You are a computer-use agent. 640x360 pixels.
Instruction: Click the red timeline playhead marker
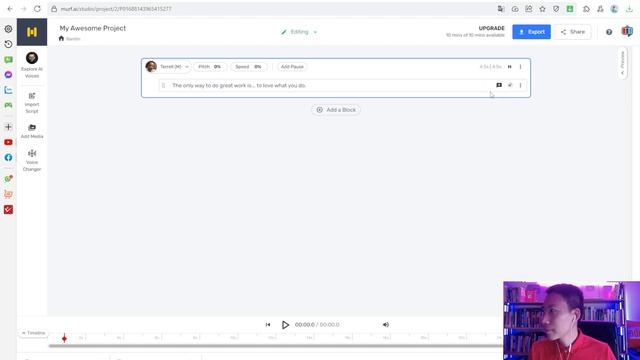[64, 338]
